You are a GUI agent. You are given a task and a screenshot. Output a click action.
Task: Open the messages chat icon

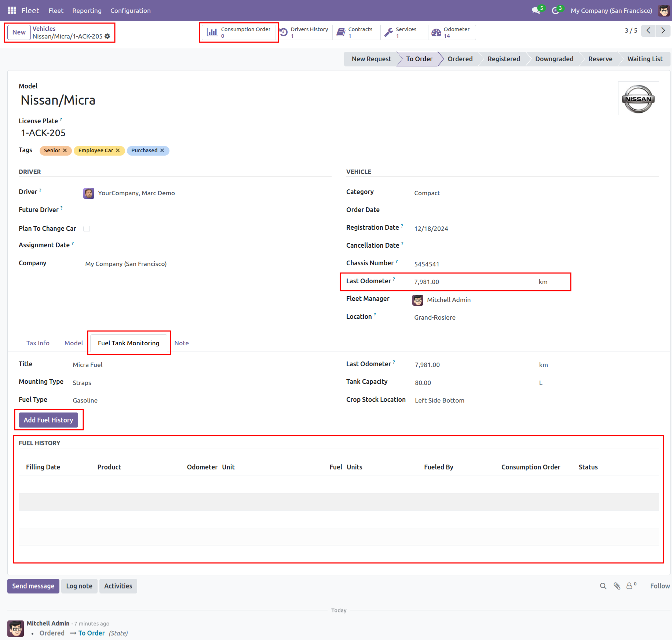click(x=537, y=11)
